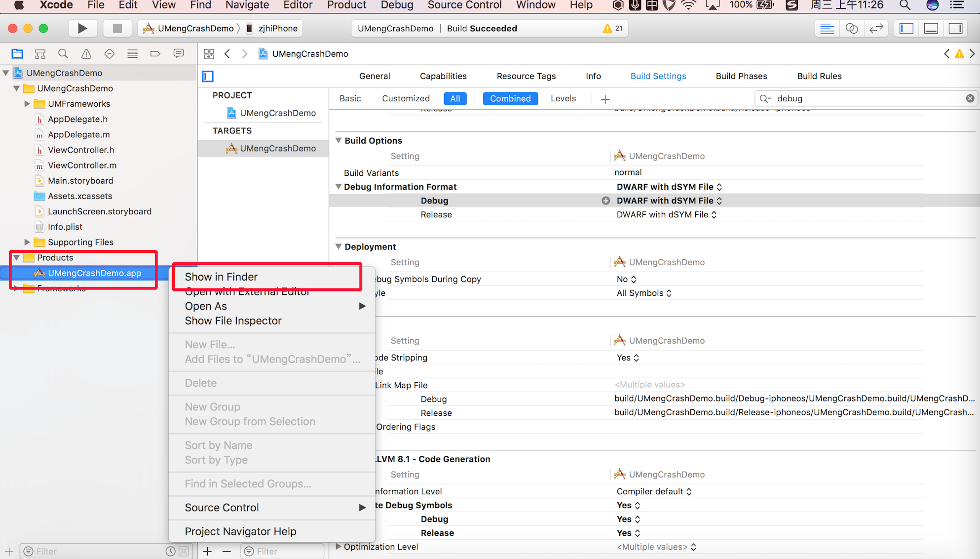Screen dimensions: 980x559
Task: Switch to the Capabilities tab
Action: [x=443, y=76]
